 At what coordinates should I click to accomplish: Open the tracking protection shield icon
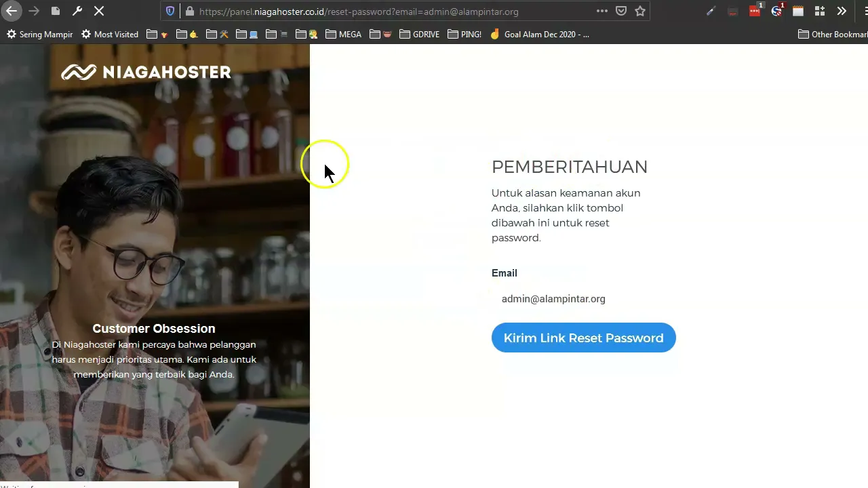(170, 12)
